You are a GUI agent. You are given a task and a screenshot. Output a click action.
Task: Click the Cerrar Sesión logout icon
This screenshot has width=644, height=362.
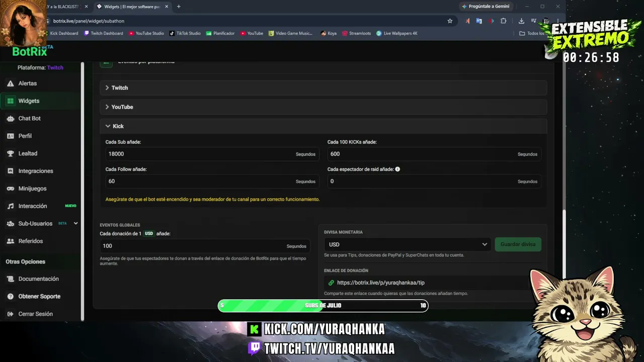(10, 314)
